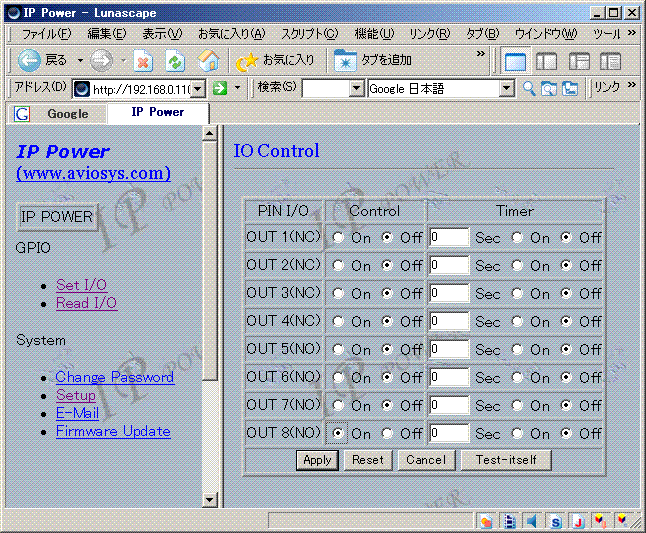The image size is (646, 533).
Task: Set OUT 1 control to On
Action: pyautogui.click(x=338, y=238)
